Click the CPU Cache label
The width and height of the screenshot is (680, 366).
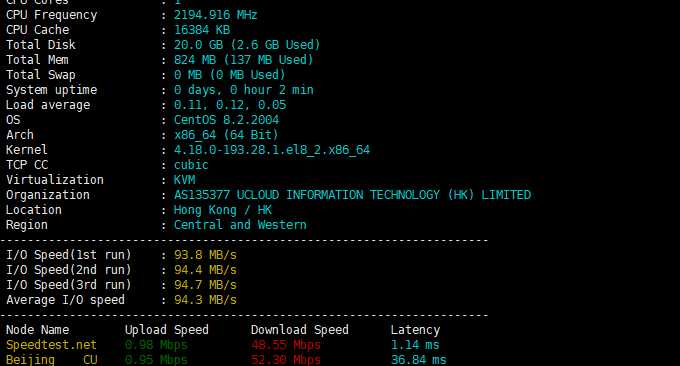[37, 30]
